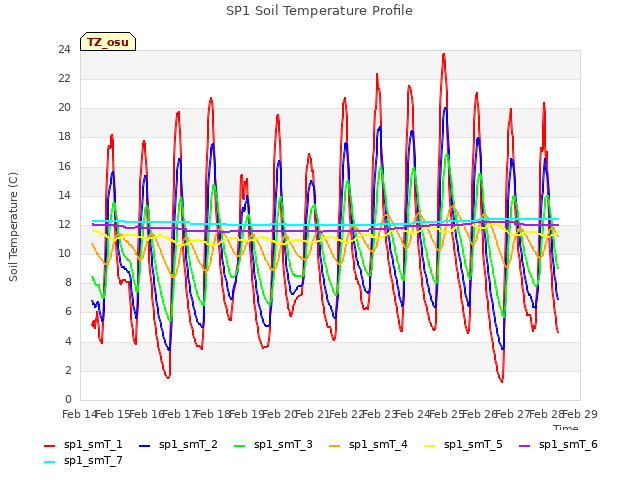
Task: Toggle the sp1_smT_3 legend entry
Action: [273, 444]
